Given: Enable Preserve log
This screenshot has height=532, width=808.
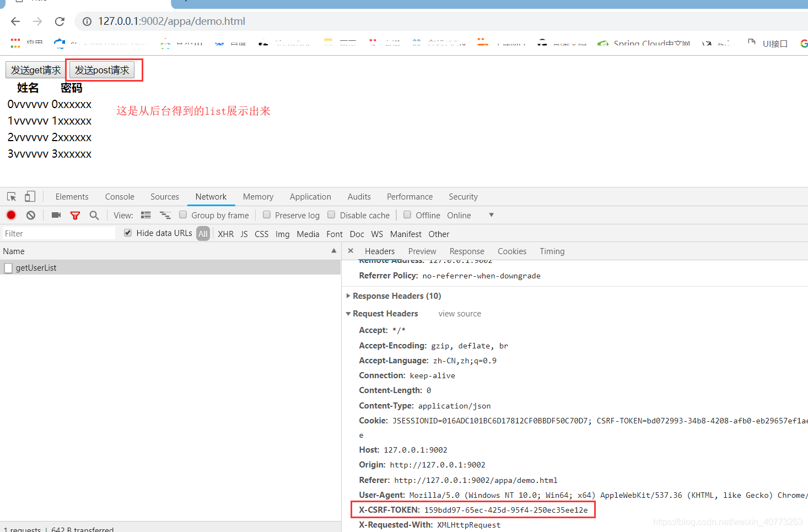Looking at the screenshot, I should [267, 215].
